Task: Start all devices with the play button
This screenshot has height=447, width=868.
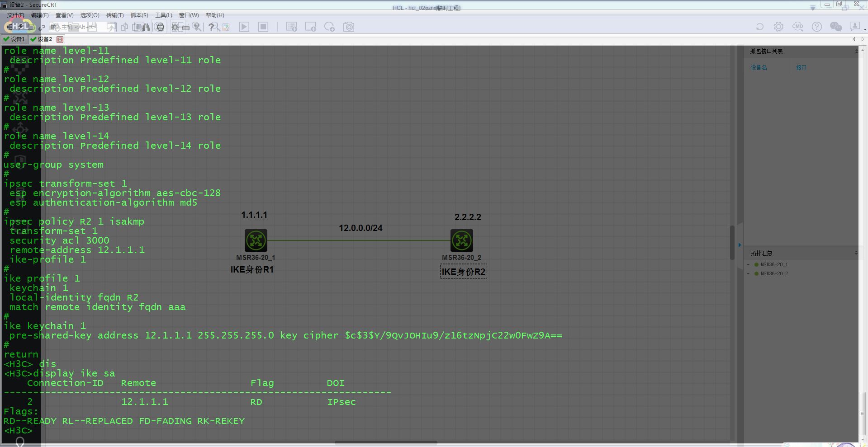Action: [x=244, y=27]
